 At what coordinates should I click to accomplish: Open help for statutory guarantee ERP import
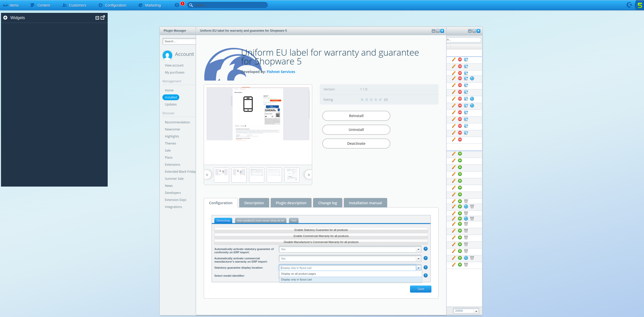426,249
